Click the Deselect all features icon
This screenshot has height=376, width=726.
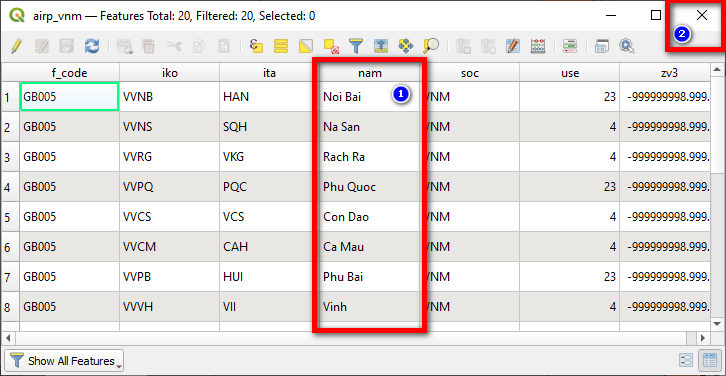(331, 46)
